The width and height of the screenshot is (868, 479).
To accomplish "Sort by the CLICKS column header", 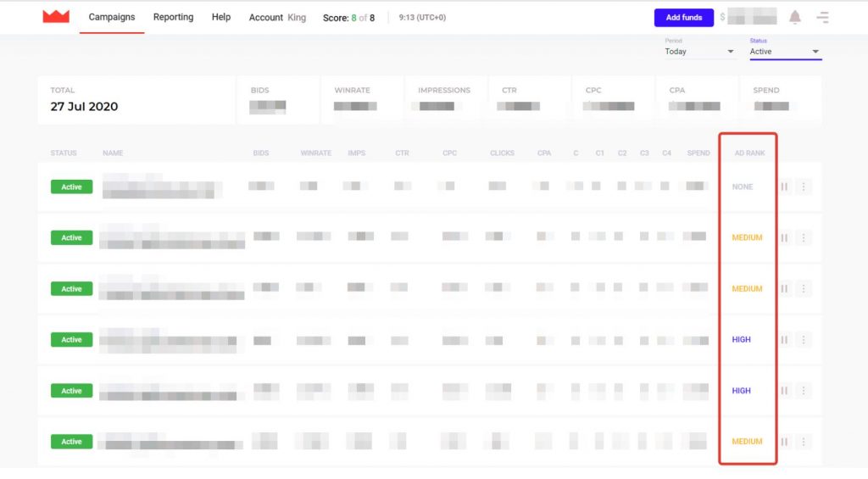I will pos(502,153).
